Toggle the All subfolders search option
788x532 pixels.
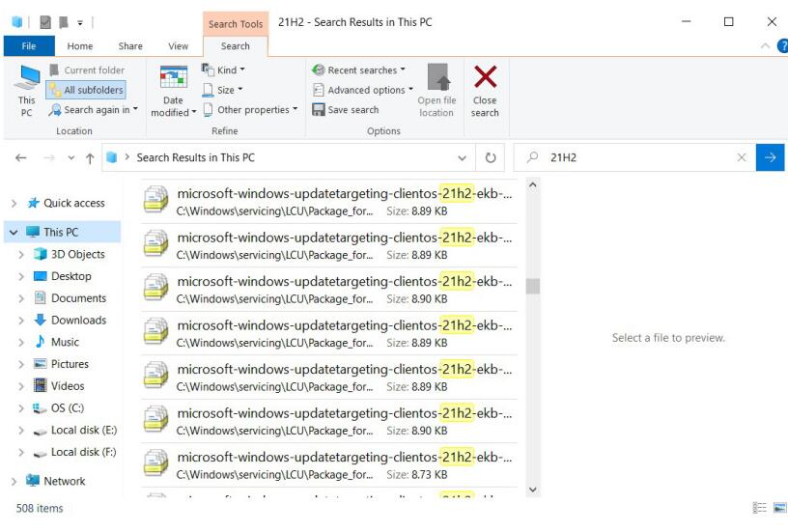(86, 90)
